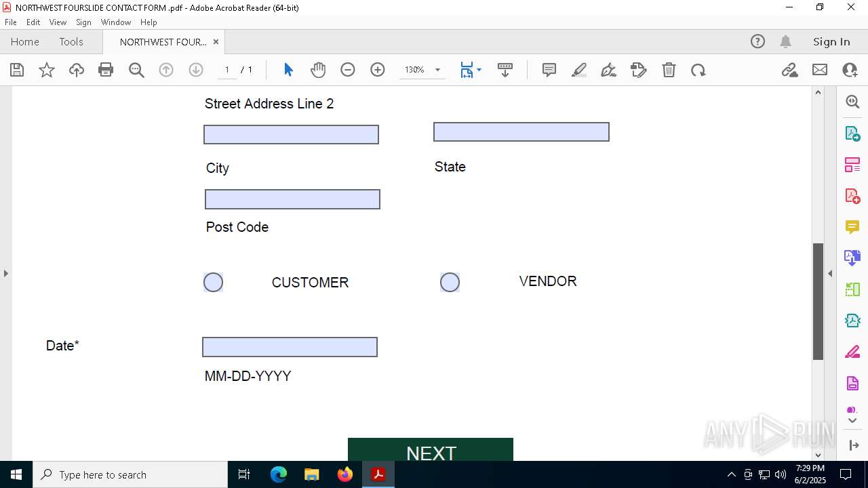Send file by email icon
The width and height of the screenshot is (868, 488).
click(820, 70)
